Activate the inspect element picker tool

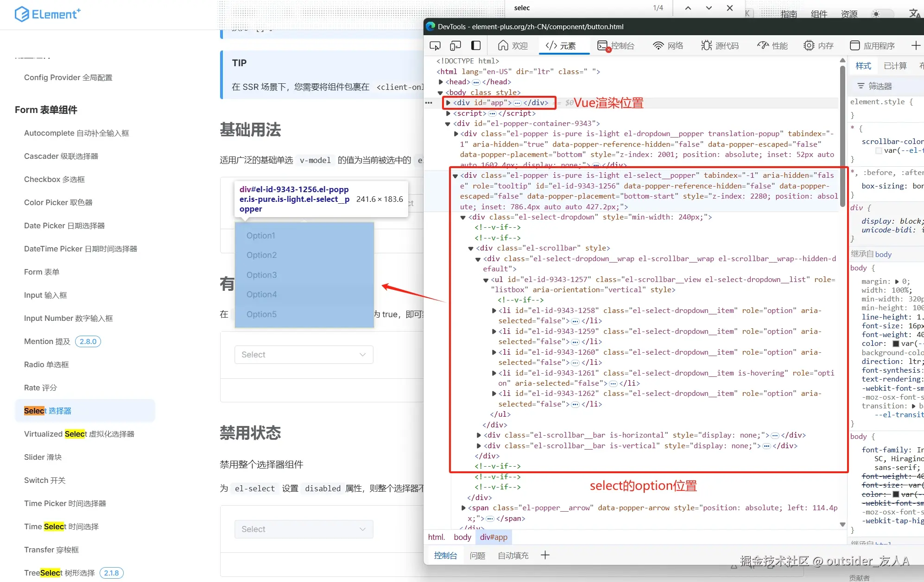click(x=435, y=45)
